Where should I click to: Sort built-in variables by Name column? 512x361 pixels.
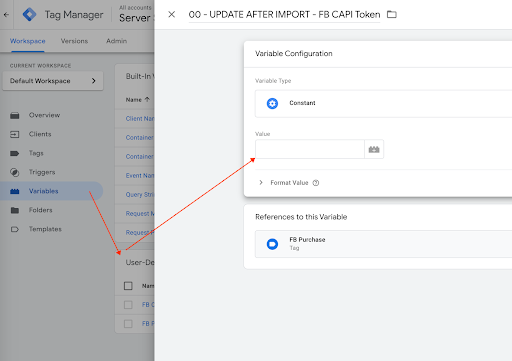point(134,100)
